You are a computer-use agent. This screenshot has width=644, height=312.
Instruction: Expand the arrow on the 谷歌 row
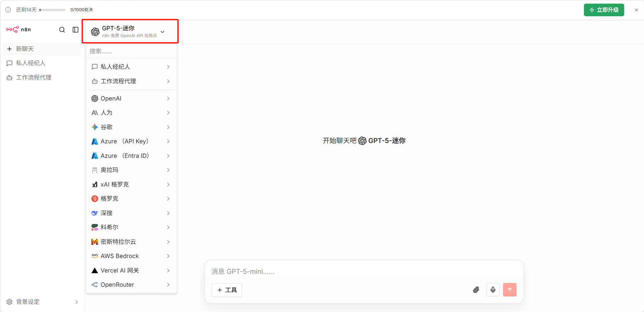168,127
